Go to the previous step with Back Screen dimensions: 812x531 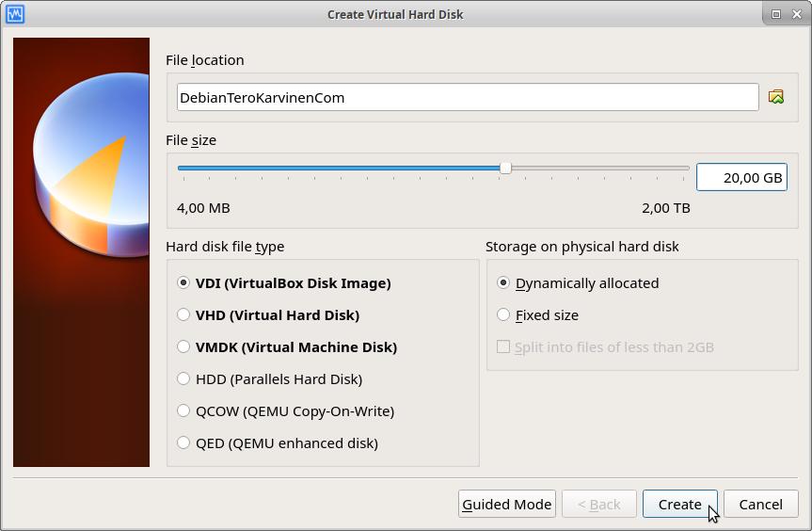click(598, 505)
